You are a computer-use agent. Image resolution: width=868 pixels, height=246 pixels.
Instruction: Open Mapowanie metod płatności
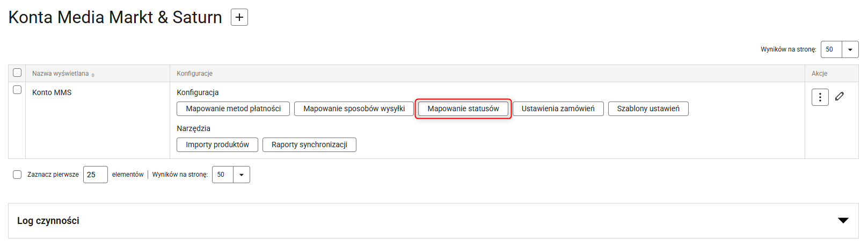coord(233,108)
